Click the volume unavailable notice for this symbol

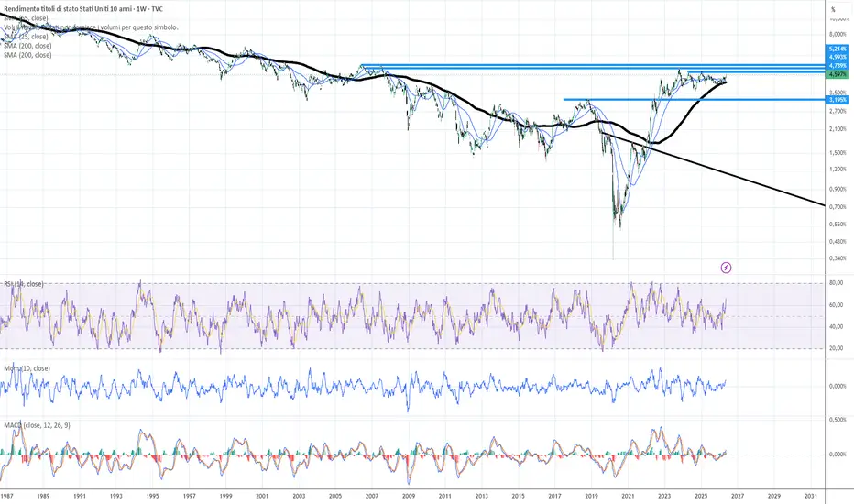(x=91, y=27)
